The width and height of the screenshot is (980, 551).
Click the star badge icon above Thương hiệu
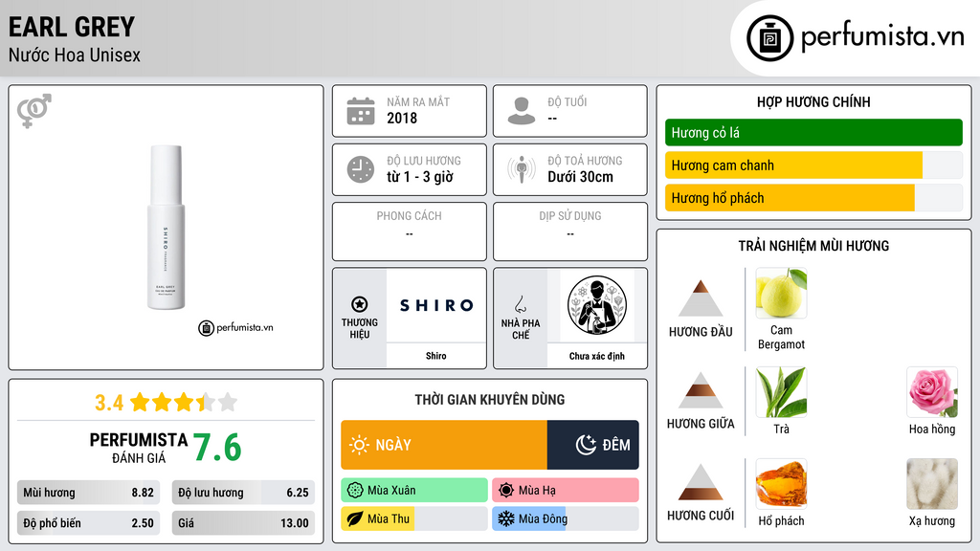click(x=360, y=304)
